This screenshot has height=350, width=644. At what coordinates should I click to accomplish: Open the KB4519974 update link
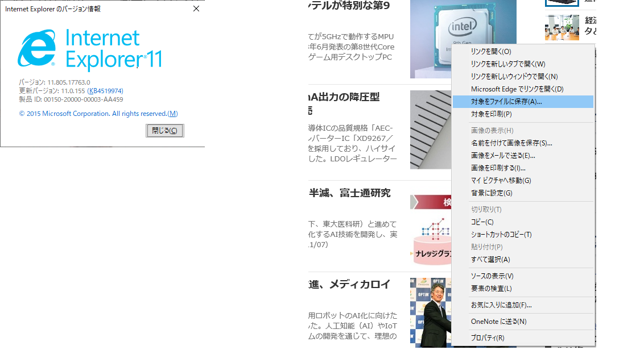(x=105, y=91)
